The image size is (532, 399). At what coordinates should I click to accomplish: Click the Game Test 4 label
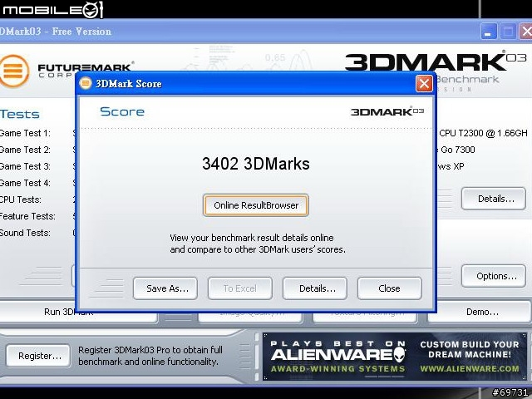point(25,183)
